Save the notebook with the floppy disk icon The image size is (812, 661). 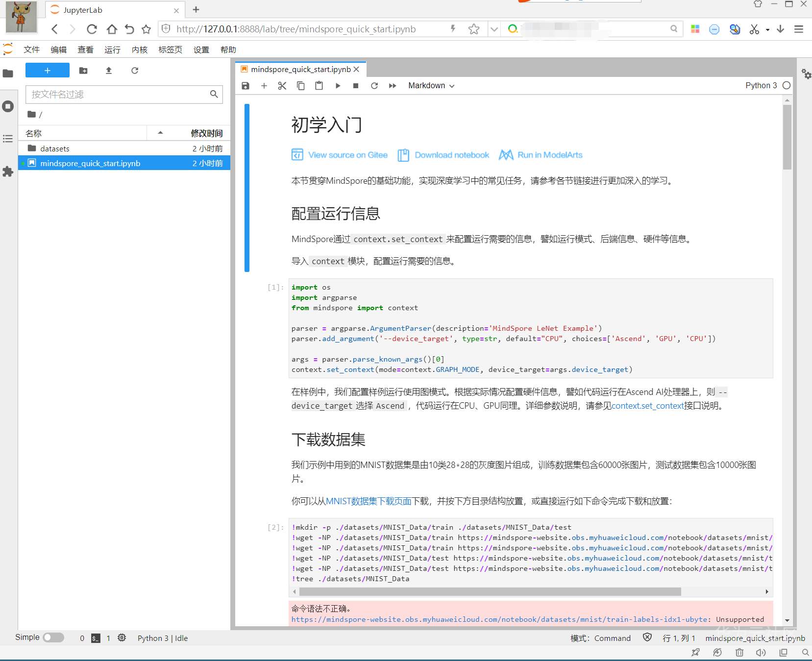246,86
